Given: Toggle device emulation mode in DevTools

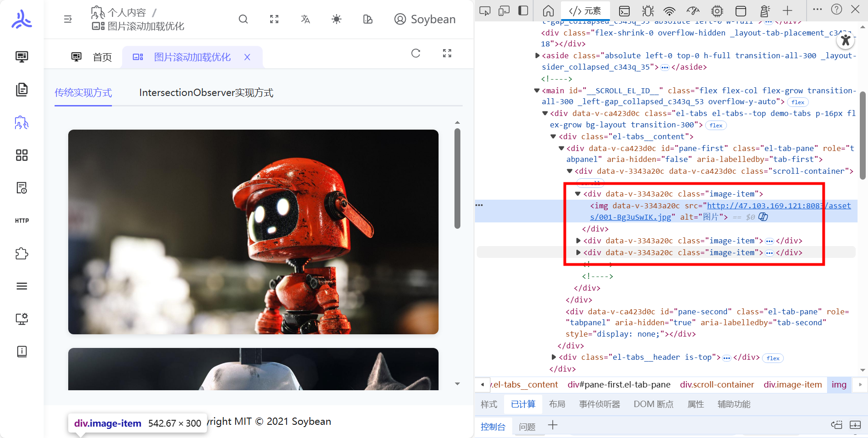Looking at the screenshot, I should pyautogui.click(x=503, y=10).
